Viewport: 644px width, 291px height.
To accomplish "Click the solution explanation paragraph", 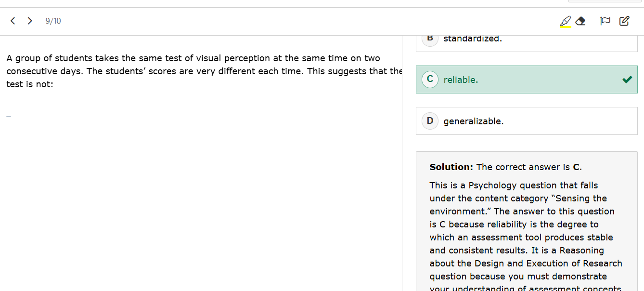I will pyautogui.click(x=525, y=231).
